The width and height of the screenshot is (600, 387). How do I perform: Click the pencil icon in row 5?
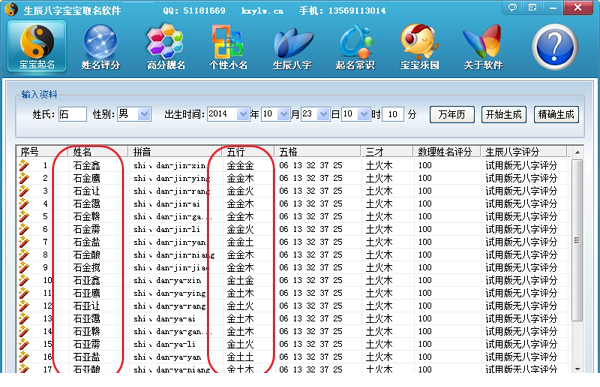tap(24, 216)
